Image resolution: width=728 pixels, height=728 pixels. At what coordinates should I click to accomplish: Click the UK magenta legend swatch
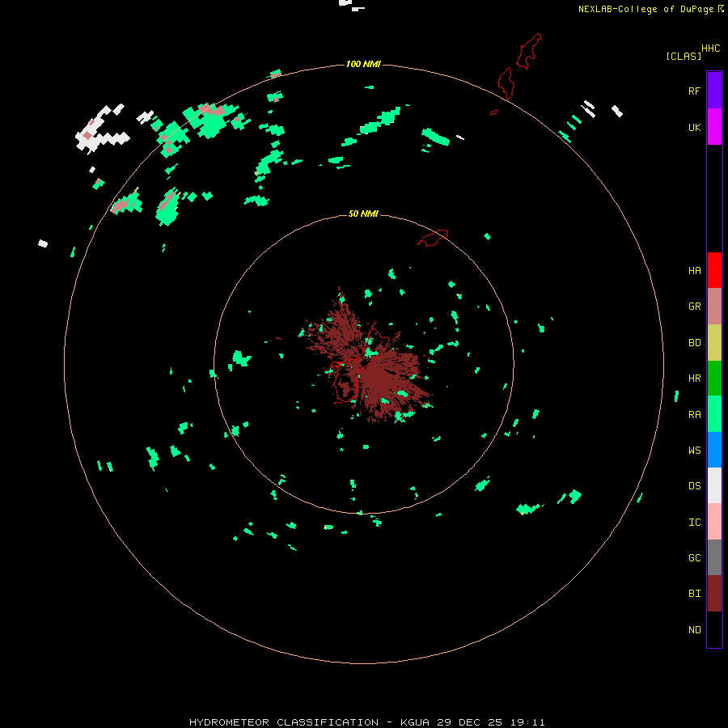pyautogui.click(x=714, y=127)
